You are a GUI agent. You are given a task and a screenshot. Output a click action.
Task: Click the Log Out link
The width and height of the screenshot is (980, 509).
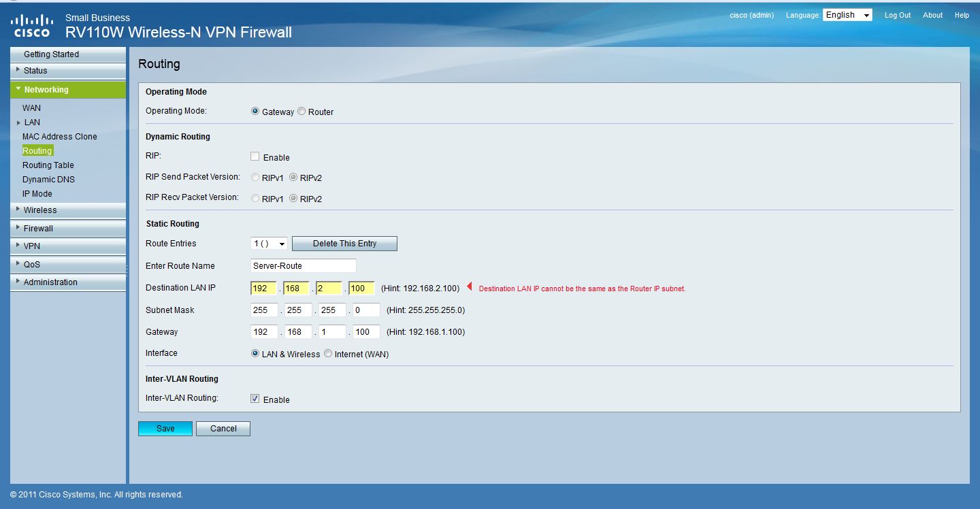898,15
